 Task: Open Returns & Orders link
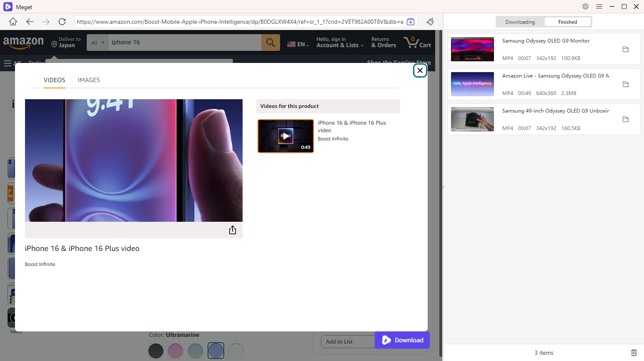383,42
